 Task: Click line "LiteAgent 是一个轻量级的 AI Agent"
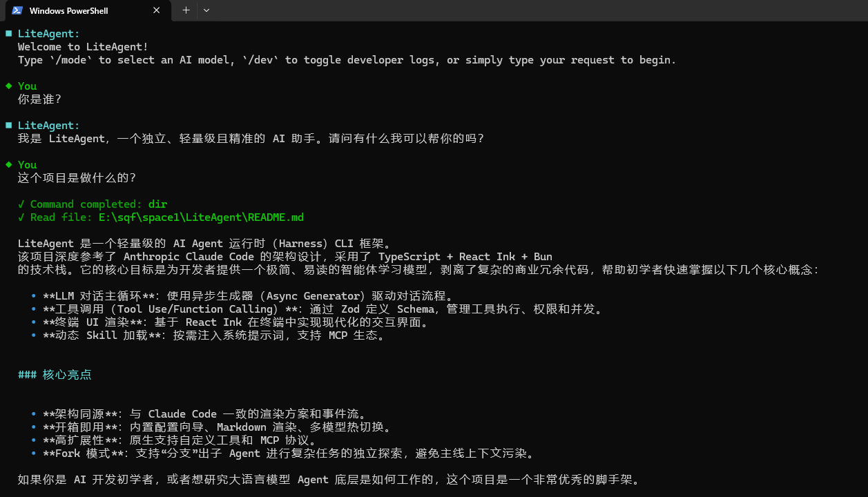tap(205, 244)
